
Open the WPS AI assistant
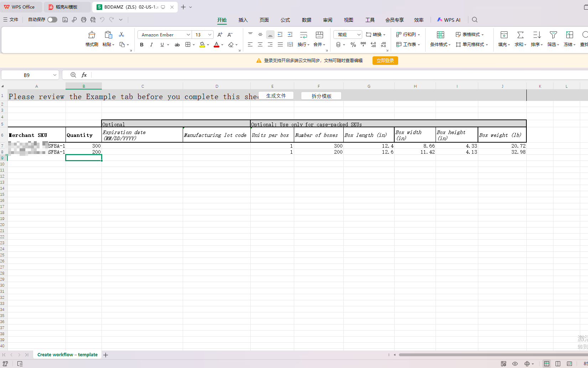click(x=449, y=20)
